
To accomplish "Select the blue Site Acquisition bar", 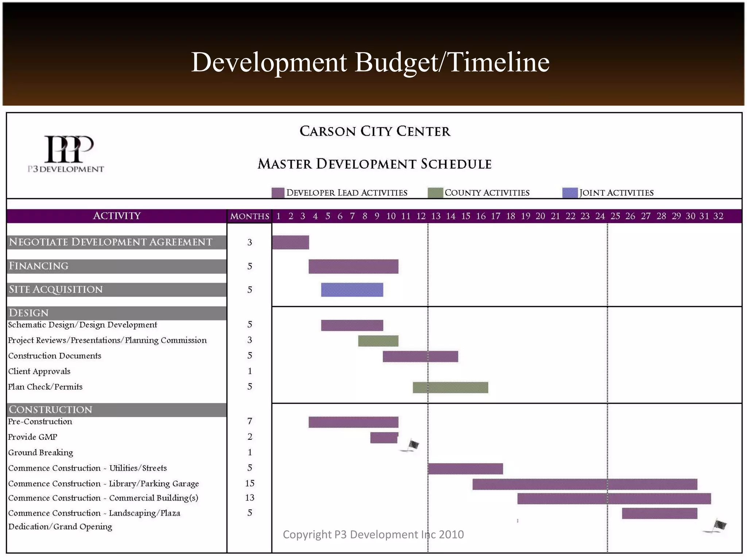I will coord(352,290).
